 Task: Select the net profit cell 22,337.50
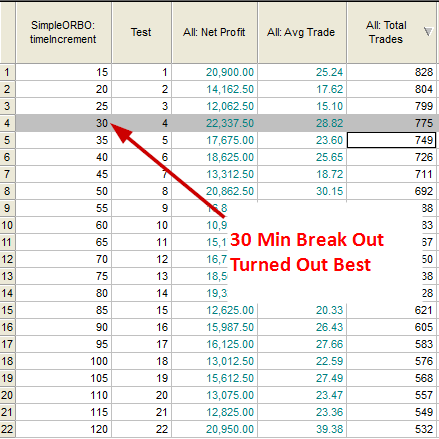[214, 123]
